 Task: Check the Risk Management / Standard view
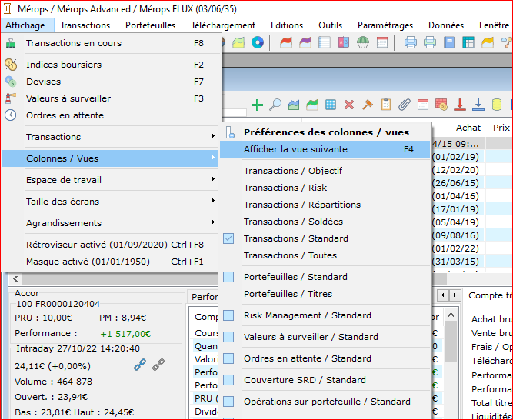(228, 315)
